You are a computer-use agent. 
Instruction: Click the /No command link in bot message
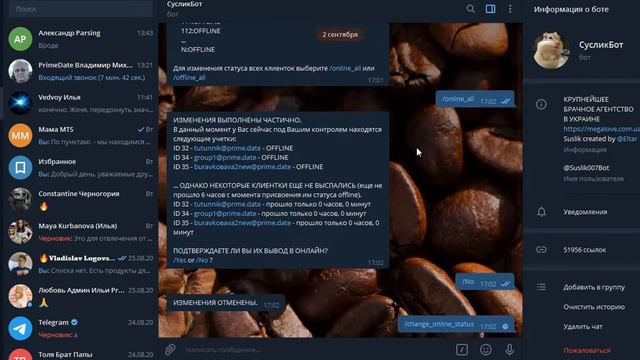click(x=202, y=260)
